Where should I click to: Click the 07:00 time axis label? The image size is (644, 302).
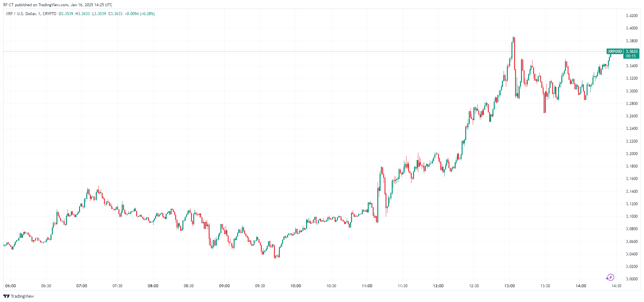click(82, 286)
